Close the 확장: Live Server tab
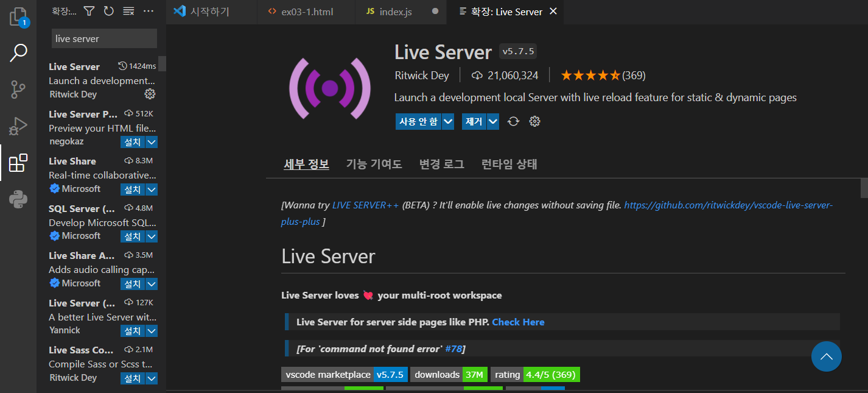 pyautogui.click(x=553, y=12)
